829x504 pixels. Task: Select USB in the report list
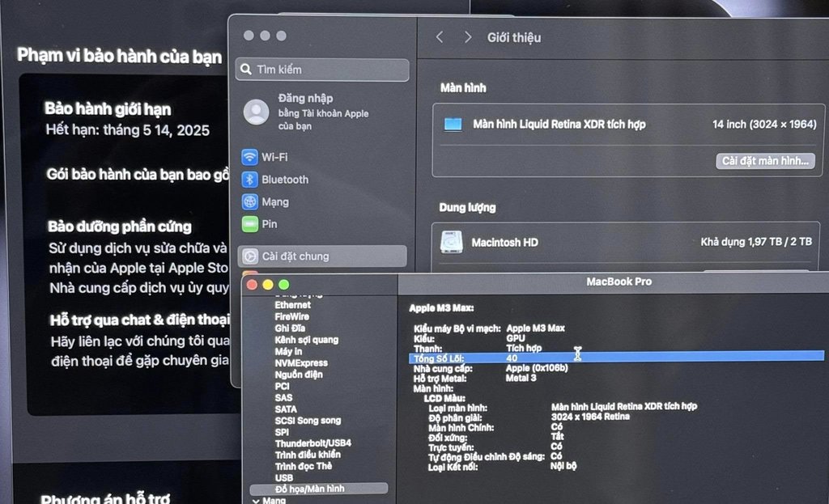[284, 477]
